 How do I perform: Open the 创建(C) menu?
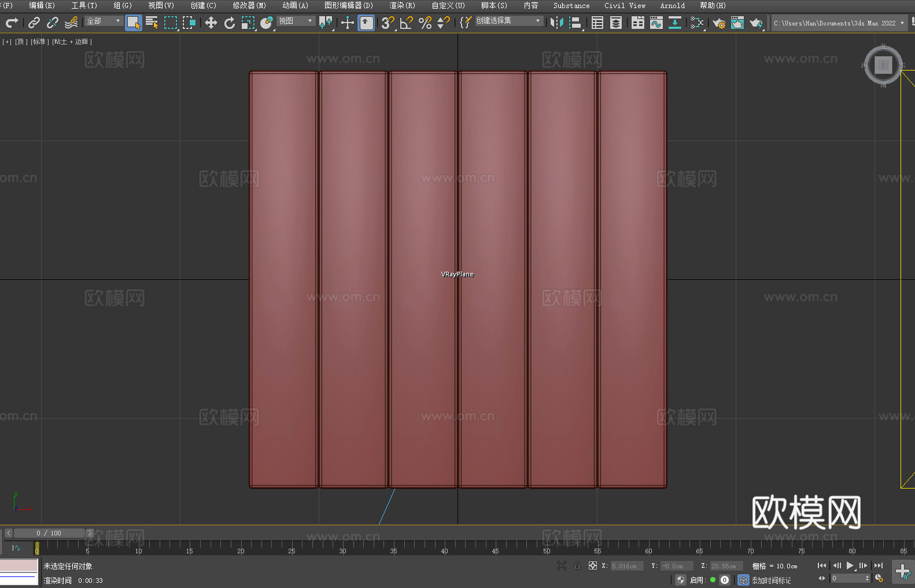coord(203,5)
